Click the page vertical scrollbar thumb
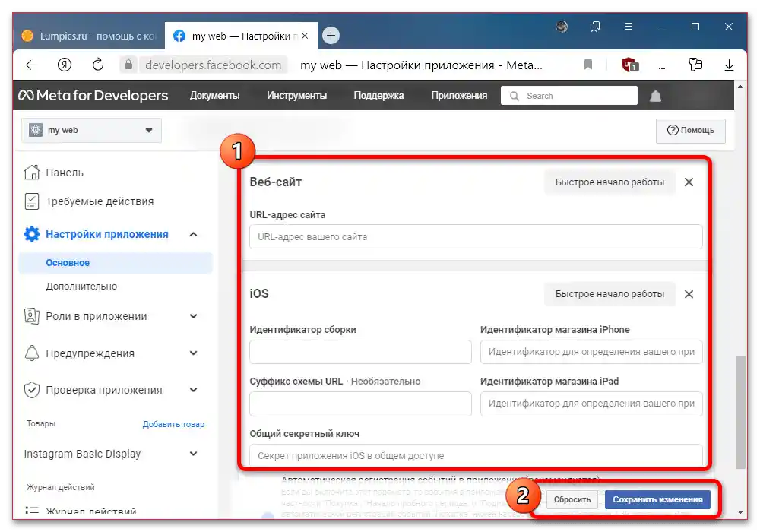760x532 pixels. coord(740,412)
